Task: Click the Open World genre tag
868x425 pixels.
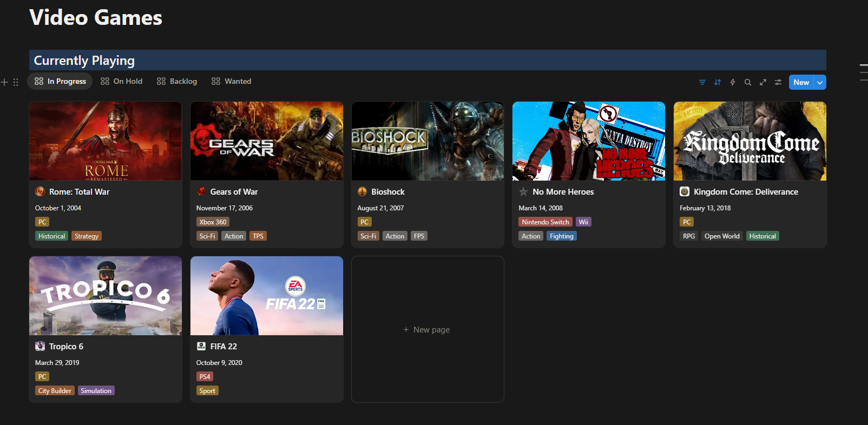Action: pyautogui.click(x=721, y=236)
